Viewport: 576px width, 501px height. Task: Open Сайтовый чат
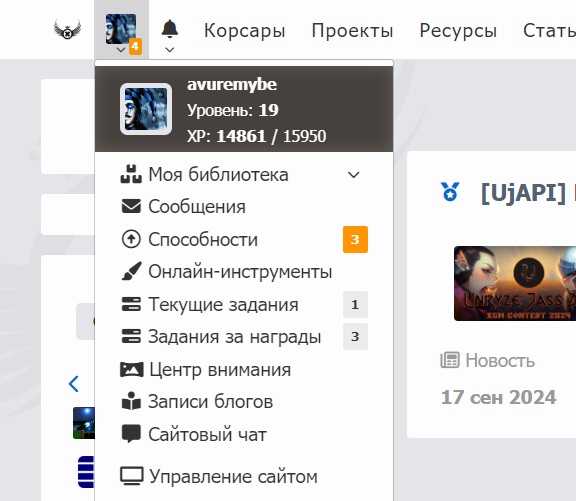pos(208,435)
